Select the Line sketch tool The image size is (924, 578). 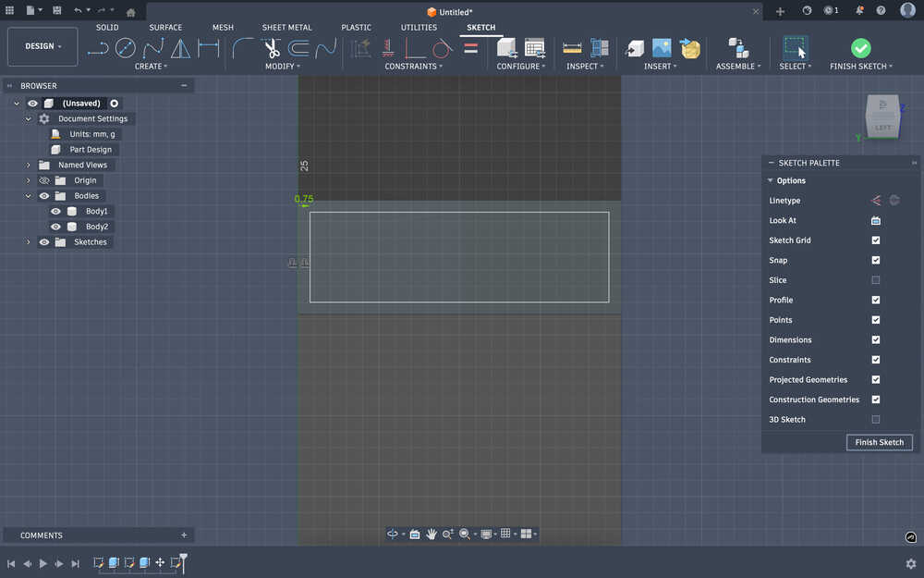point(97,48)
